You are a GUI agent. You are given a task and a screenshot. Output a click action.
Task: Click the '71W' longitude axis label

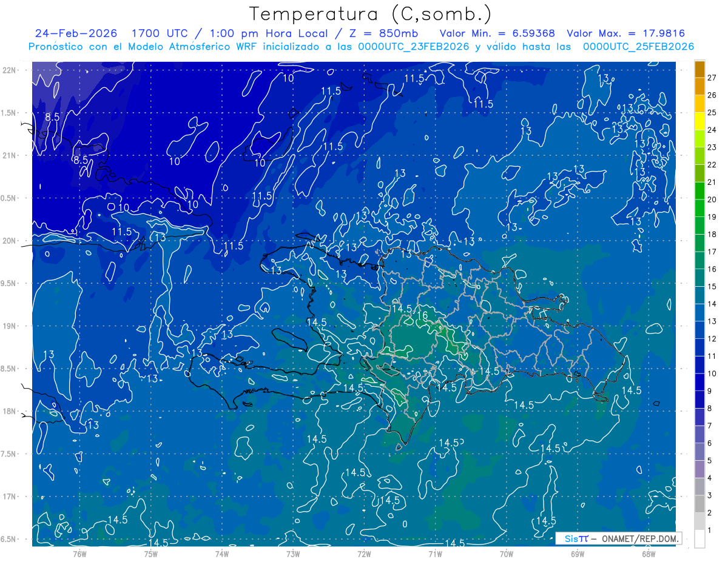(435, 554)
